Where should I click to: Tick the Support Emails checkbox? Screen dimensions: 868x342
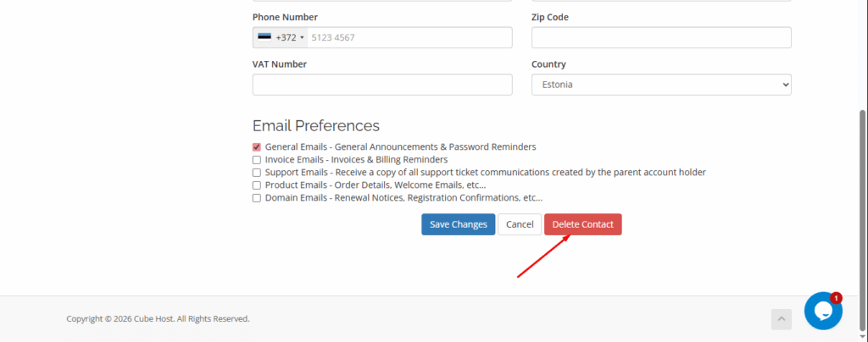pyautogui.click(x=257, y=173)
